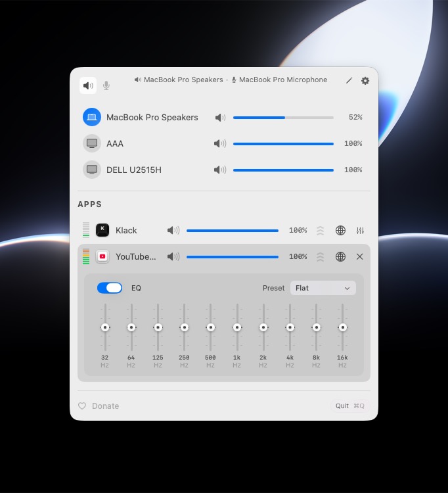Click the 64 Hz EQ band slider
The image size is (448, 493).
point(131,327)
